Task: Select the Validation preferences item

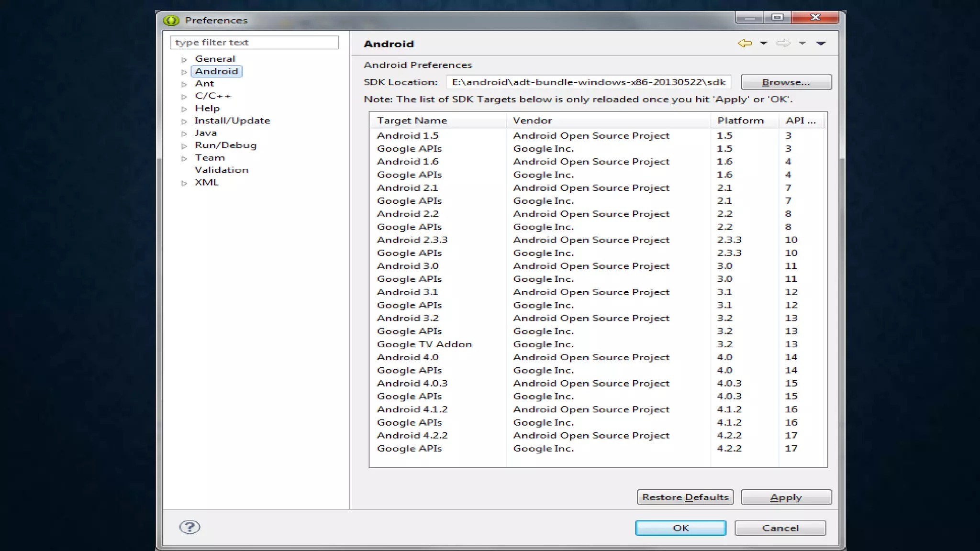Action: coord(221,170)
